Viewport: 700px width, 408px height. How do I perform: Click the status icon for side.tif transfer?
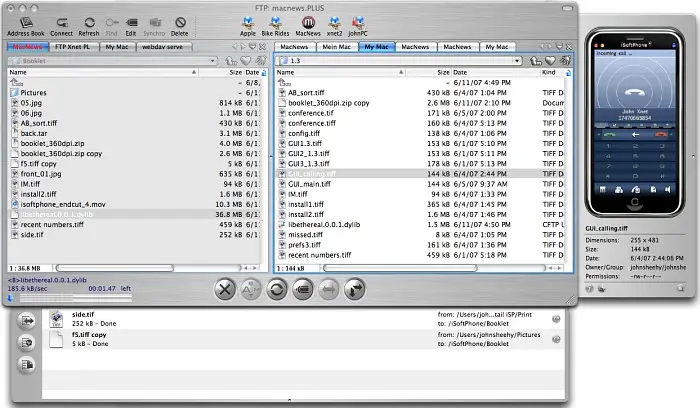click(556, 319)
